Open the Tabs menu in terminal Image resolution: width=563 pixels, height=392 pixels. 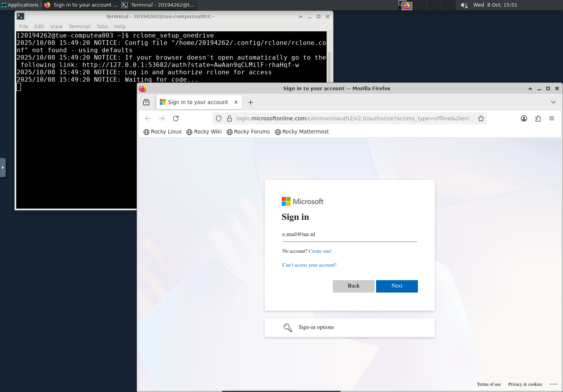102,26
